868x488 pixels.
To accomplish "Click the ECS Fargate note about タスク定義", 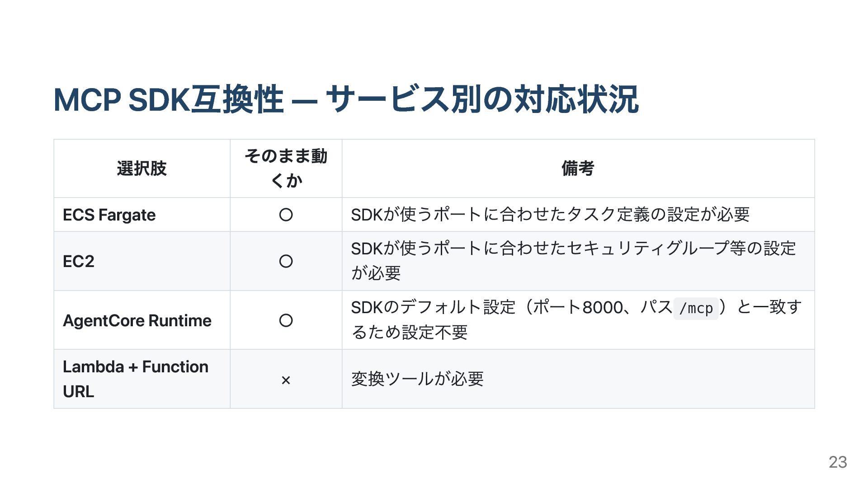I will click(x=550, y=215).
